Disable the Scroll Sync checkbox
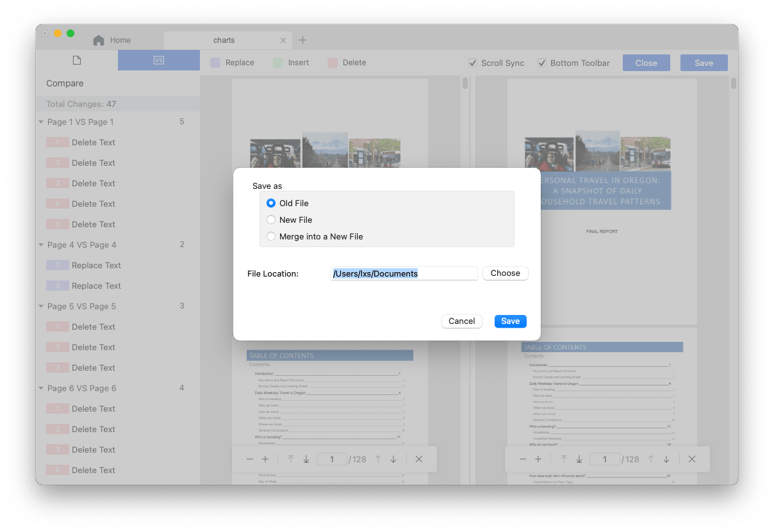This screenshot has height=532, width=774. coord(473,63)
